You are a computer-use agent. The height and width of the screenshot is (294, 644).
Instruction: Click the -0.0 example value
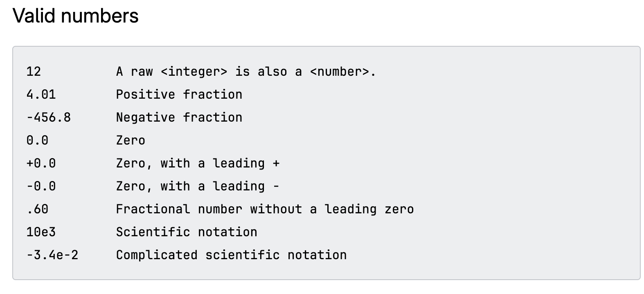pyautogui.click(x=41, y=186)
